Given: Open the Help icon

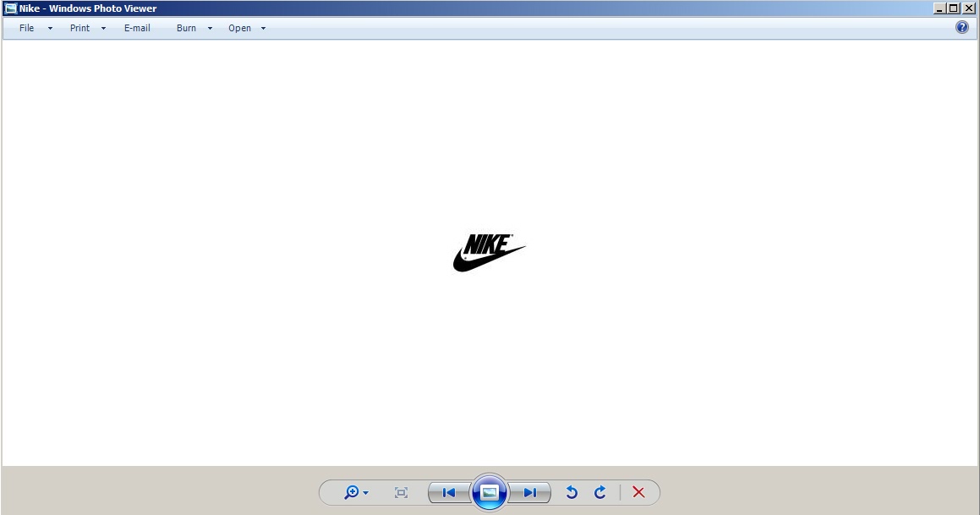Looking at the screenshot, I should point(961,27).
